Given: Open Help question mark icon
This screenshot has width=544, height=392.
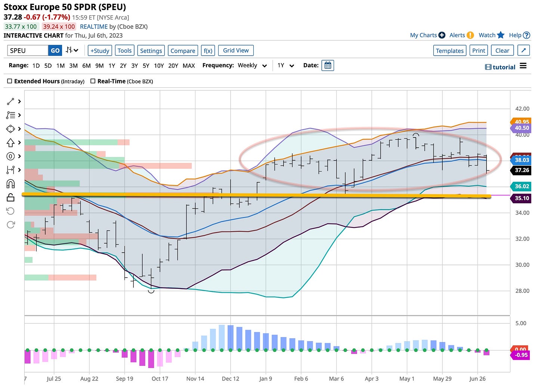Looking at the screenshot, I should click(x=526, y=35).
